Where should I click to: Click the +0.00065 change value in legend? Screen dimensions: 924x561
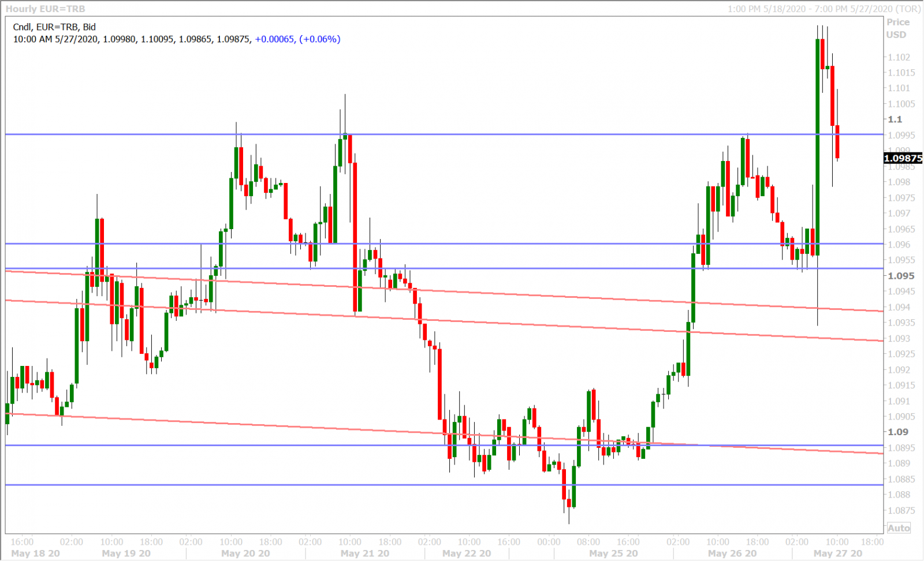pos(275,39)
